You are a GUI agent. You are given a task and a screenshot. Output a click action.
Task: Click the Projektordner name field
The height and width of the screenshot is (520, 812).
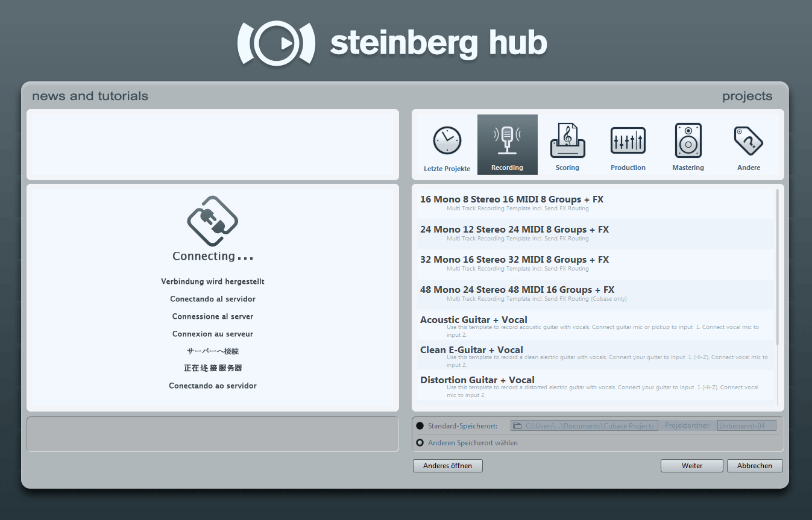point(746,425)
